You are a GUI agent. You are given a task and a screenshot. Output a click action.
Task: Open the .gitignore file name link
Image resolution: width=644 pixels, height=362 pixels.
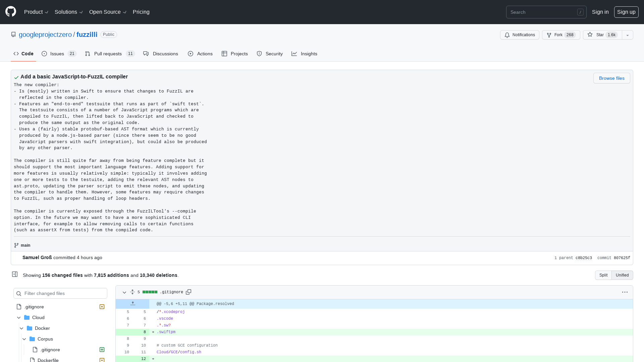click(x=171, y=292)
